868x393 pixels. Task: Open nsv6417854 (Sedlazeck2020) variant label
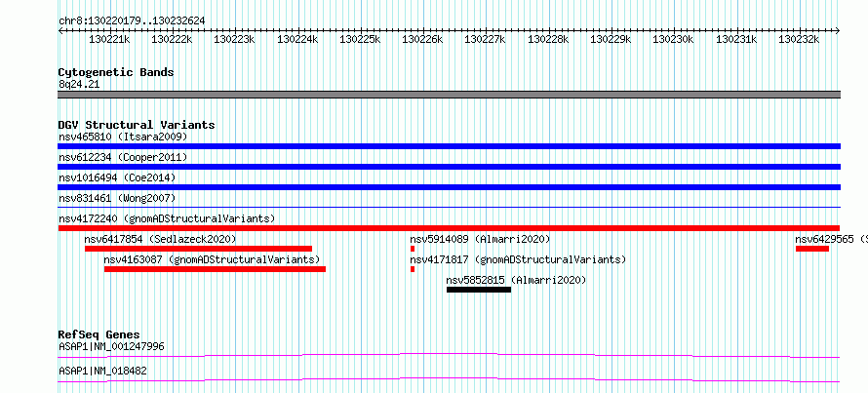point(160,239)
